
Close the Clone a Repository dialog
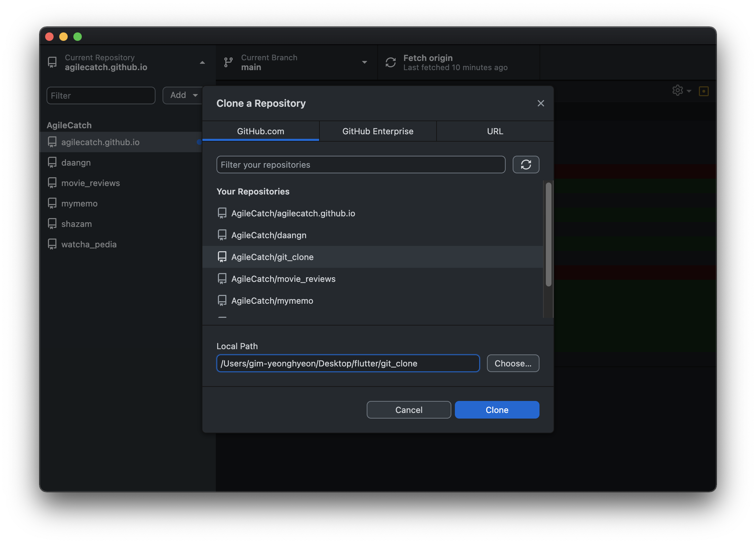click(541, 103)
